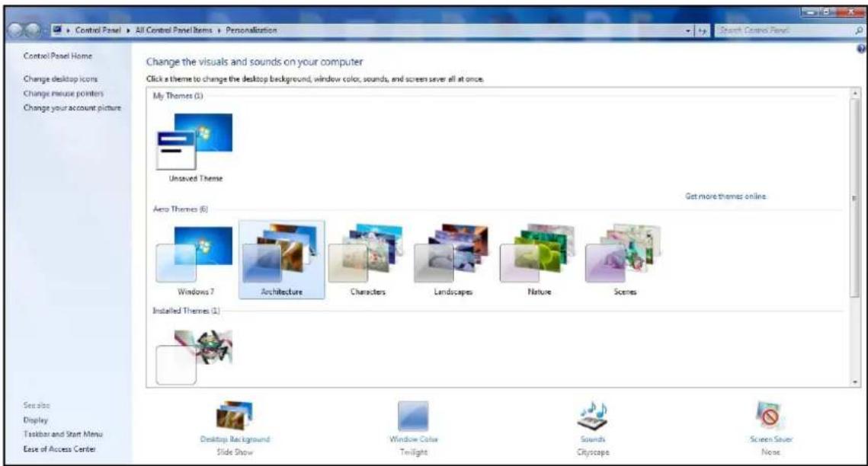Expand the arrow after Control Panel breadcrumb
This screenshot has height=466, width=868.
click(x=128, y=30)
